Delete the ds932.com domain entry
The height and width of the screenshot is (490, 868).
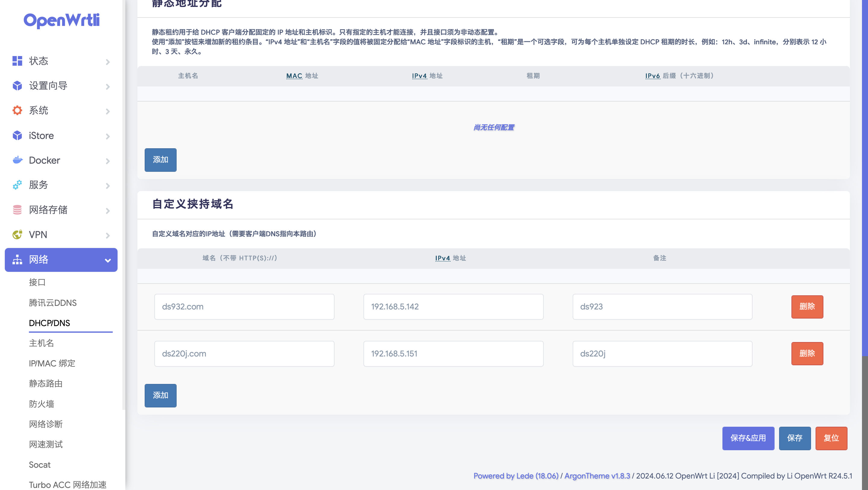click(x=807, y=307)
